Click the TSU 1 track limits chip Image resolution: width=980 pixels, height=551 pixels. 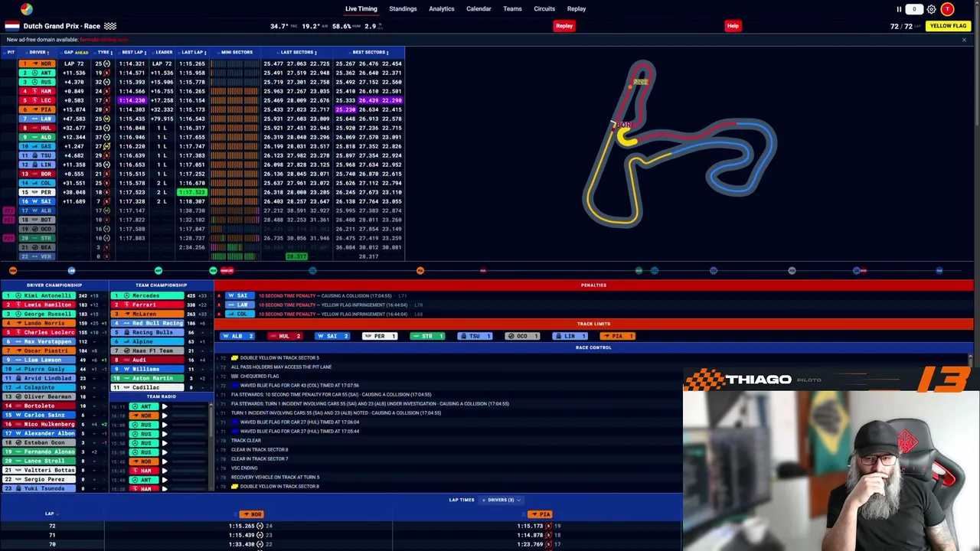[475, 336]
